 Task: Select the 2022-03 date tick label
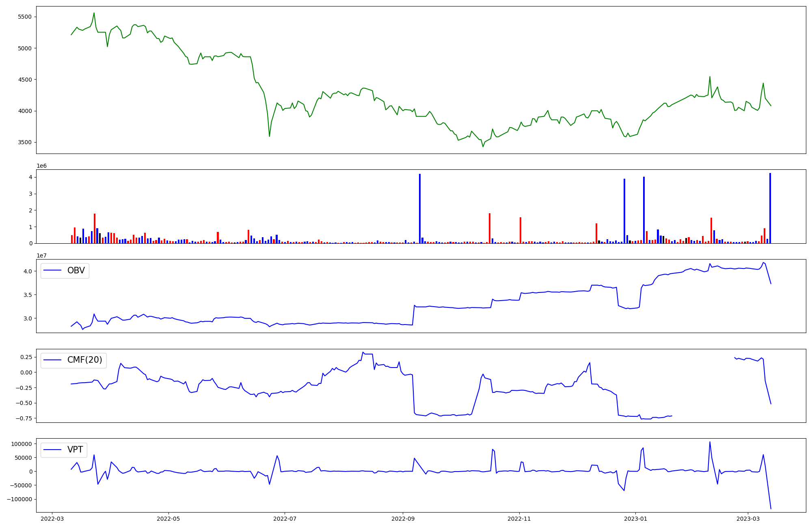pos(52,519)
